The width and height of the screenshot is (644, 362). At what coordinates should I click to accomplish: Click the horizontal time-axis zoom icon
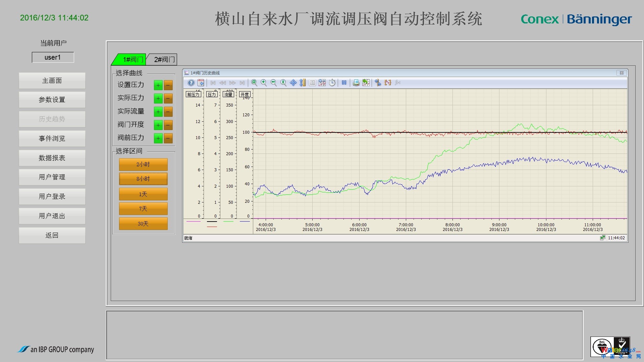point(274,83)
